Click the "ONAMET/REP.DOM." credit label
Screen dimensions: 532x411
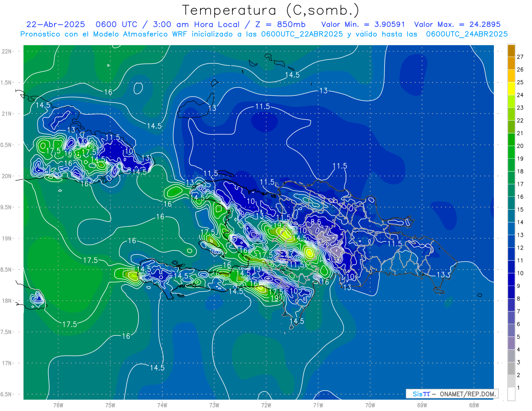coord(467,394)
